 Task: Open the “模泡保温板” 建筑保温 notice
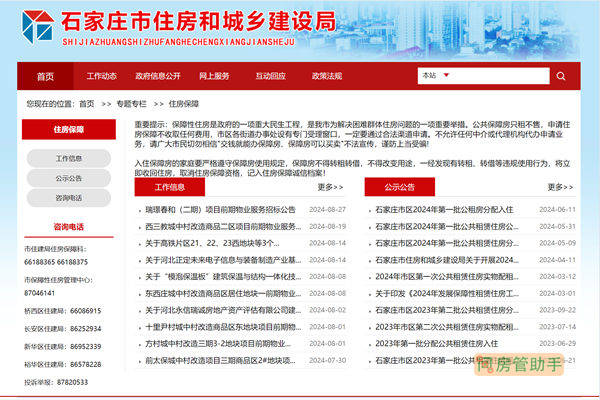223,277
